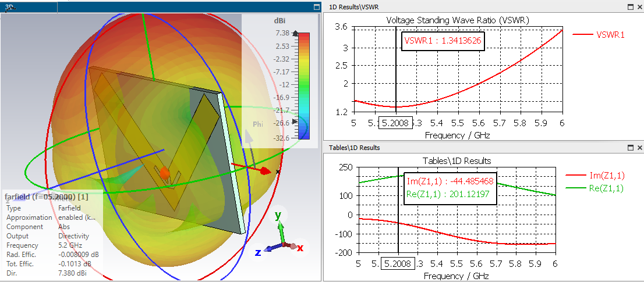Click the Re(Z1,1) legend entry
644x282 pixels.
pyautogui.click(x=596, y=188)
